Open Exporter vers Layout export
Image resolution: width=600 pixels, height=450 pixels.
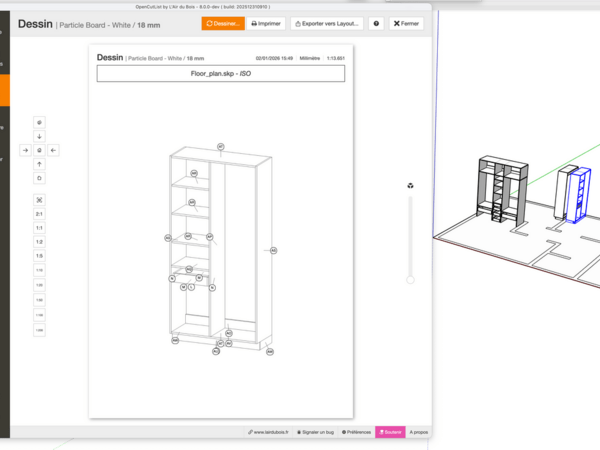[x=327, y=23]
